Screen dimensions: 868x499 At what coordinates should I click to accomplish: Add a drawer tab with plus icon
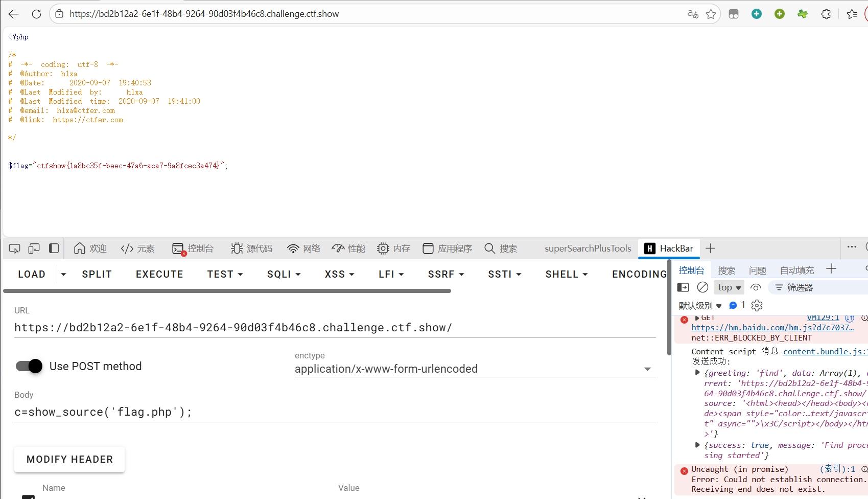pyautogui.click(x=831, y=269)
